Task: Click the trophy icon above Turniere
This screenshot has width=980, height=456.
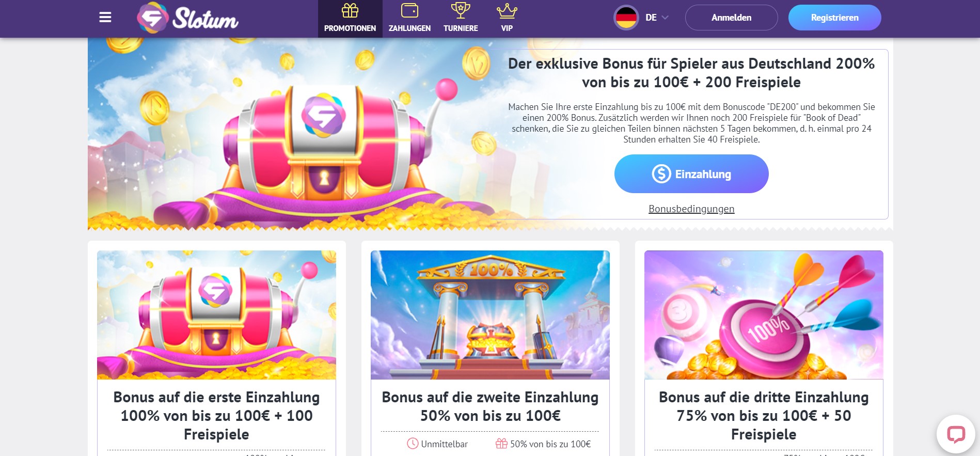Action: pos(461,10)
